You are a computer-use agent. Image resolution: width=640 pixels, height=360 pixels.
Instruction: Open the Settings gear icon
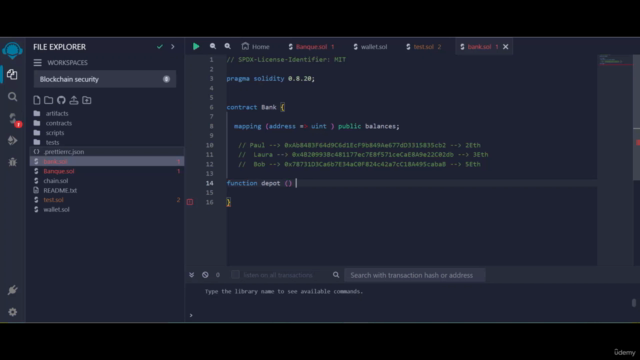tap(13, 312)
